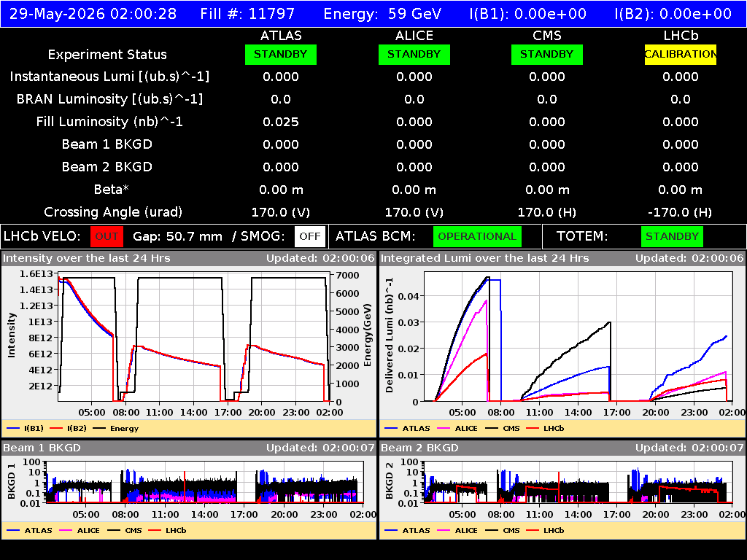747x560 pixels.
Task: Click the I(B2) 0.00e+00 readout
Action: coord(673,14)
